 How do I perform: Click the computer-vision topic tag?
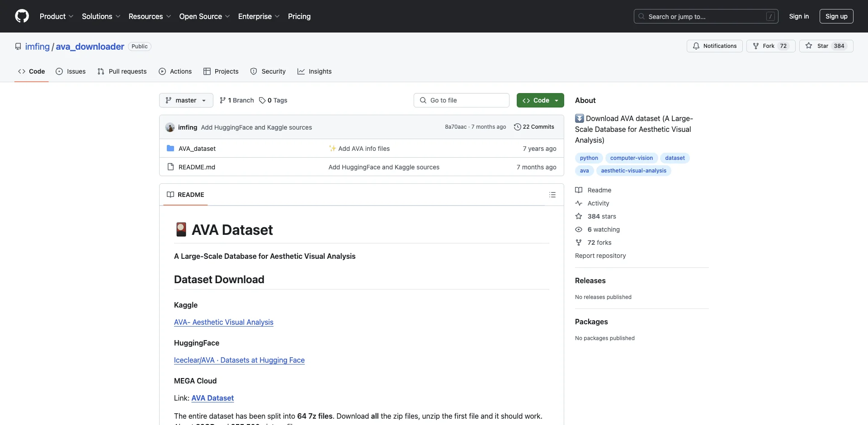pyautogui.click(x=632, y=158)
